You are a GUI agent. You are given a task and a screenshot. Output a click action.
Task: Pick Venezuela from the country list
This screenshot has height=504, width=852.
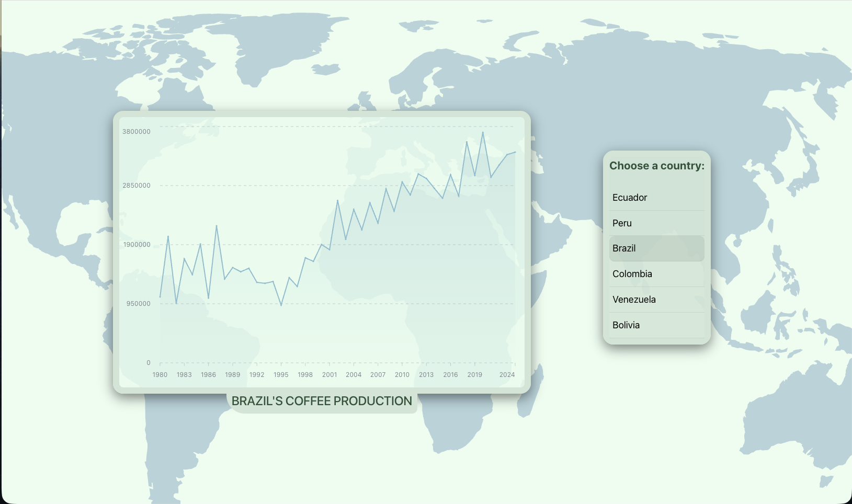tap(656, 300)
